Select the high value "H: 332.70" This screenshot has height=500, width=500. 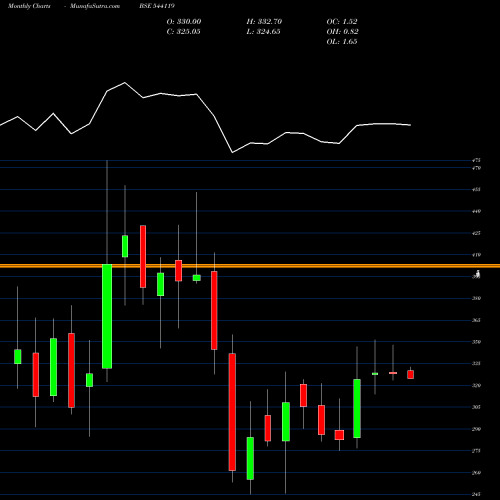click(264, 21)
